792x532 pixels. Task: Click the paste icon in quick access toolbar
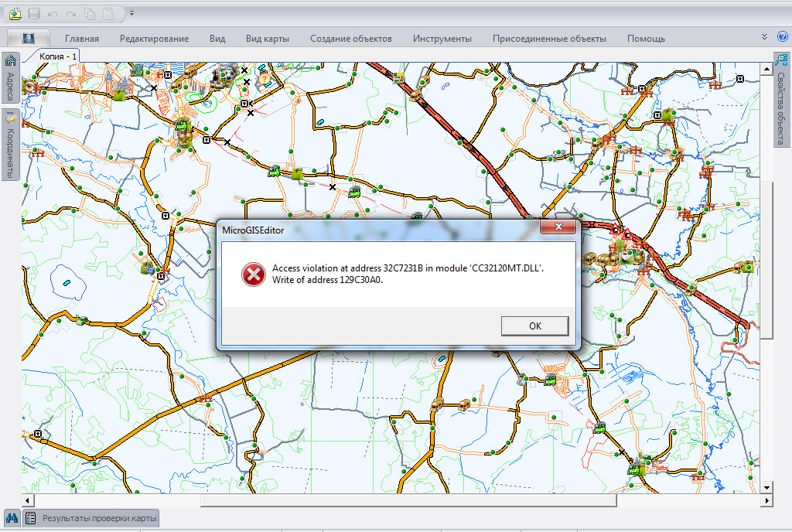click(x=110, y=13)
